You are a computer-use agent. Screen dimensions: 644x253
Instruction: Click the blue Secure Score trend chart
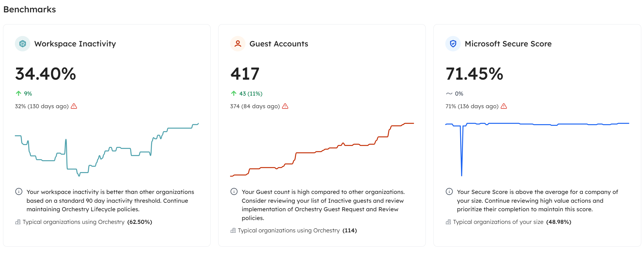pos(537,124)
